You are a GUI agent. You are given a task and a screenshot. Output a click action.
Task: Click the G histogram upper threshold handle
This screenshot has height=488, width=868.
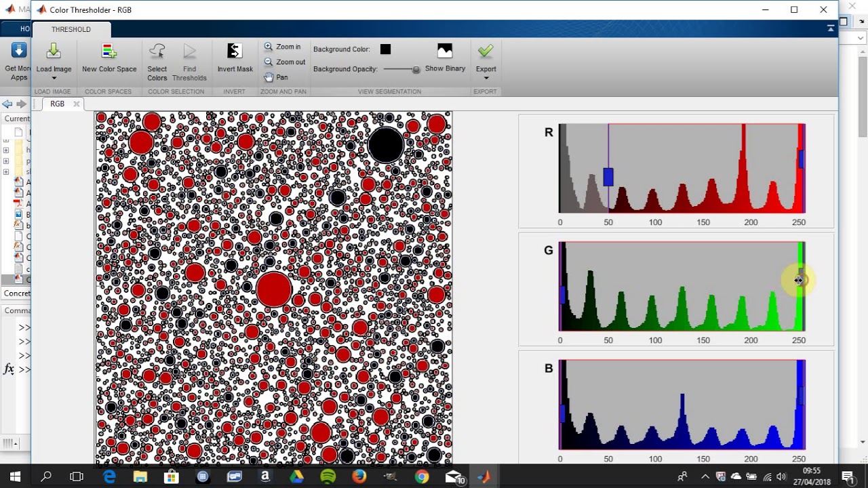[801, 277]
